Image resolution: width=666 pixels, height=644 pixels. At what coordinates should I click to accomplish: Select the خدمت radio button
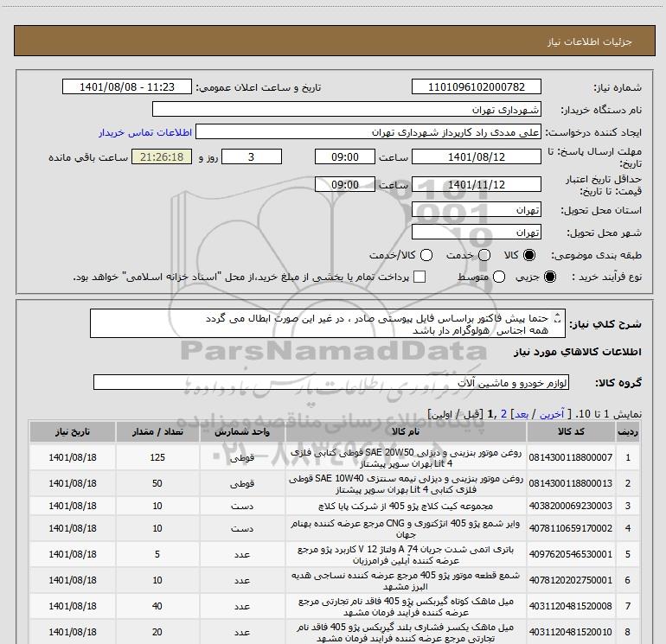(x=484, y=255)
